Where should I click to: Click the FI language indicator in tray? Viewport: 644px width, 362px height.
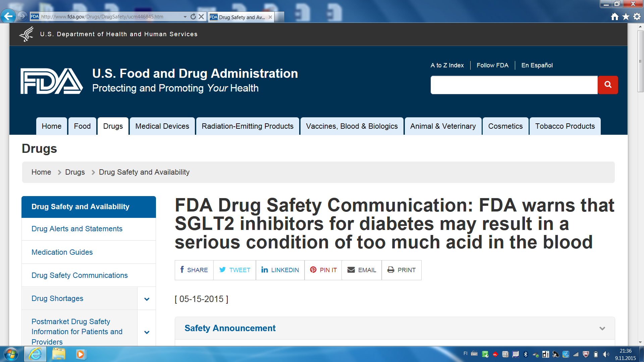[465, 353]
